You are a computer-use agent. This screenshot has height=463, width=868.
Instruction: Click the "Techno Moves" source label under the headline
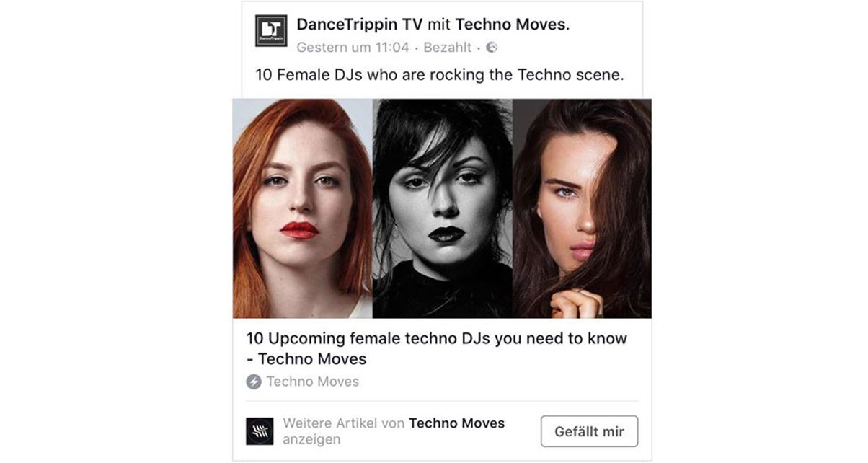[312, 382]
